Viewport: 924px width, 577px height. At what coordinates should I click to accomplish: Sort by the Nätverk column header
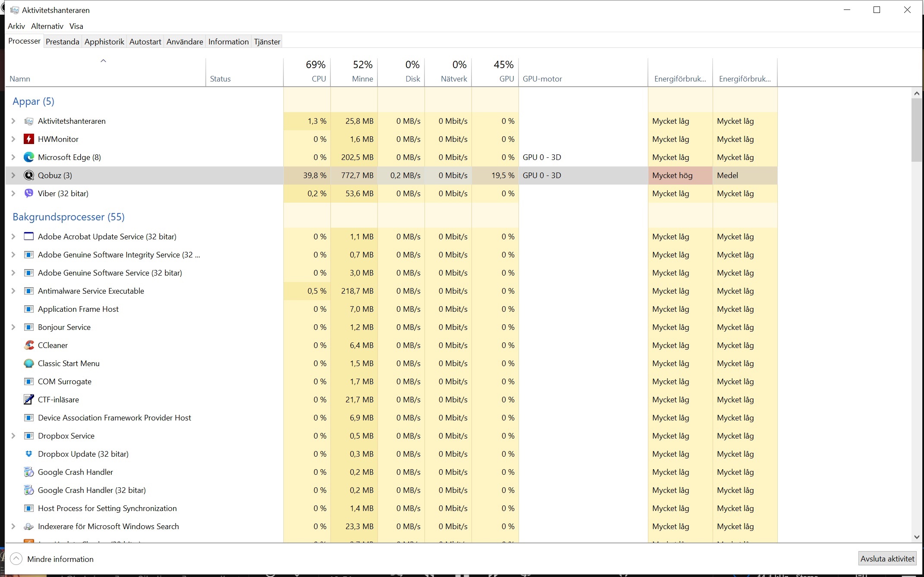[448, 72]
